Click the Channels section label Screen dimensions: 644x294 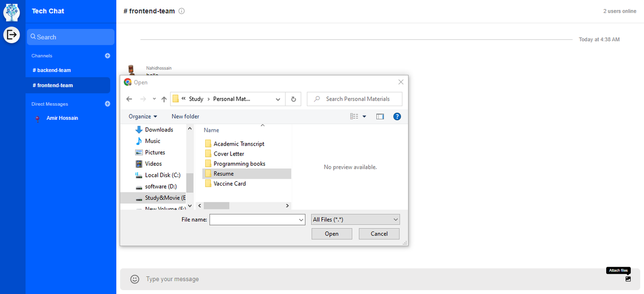pos(42,56)
